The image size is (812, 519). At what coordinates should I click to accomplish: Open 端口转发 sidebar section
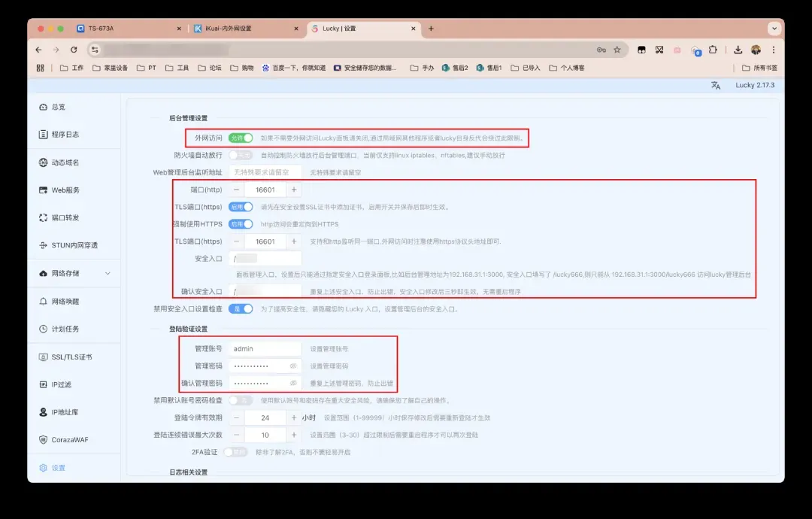[x=65, y=217]
